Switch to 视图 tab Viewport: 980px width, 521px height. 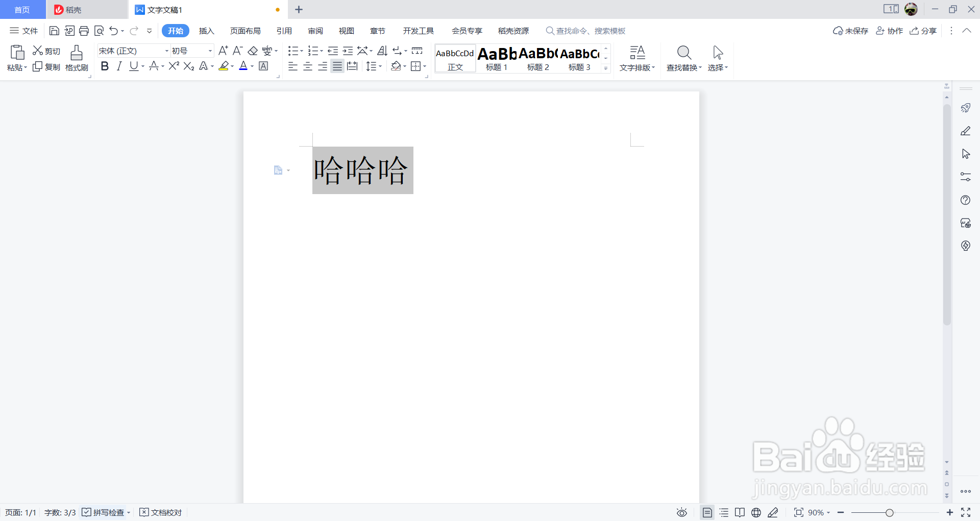click(346, 31)
